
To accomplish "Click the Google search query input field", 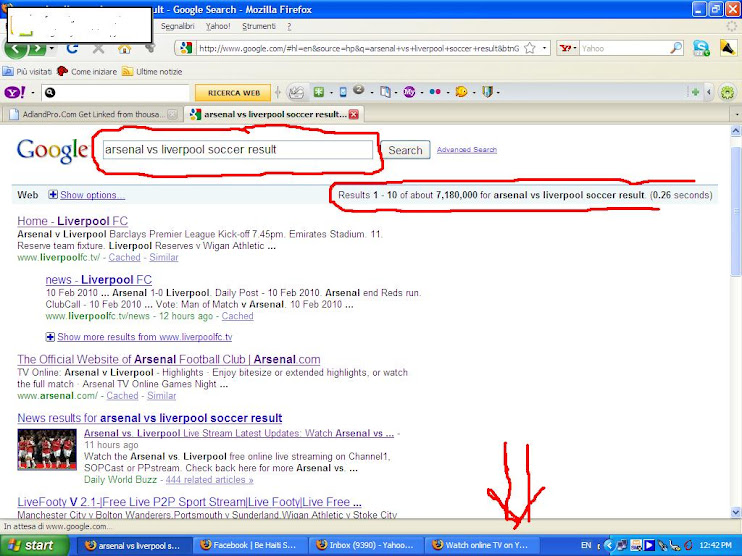I will click(x=238, y=150).
